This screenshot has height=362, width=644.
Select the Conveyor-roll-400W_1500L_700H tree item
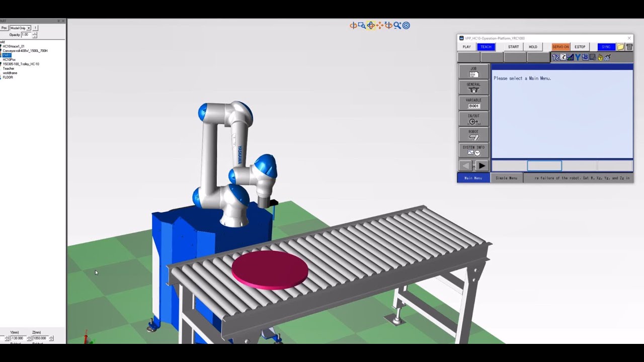pyautogui.click(x=25, y=51)
